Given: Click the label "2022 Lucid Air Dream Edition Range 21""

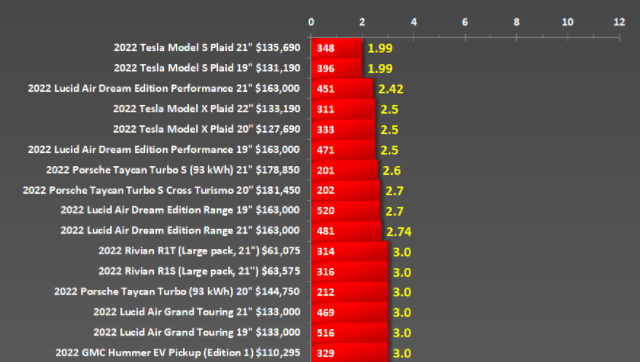Looking at the screenshot, I should pyautogui.click(x=157, y=231).
